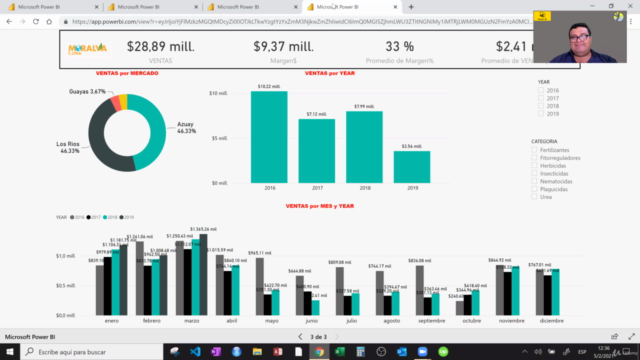Go to the browser home page icon

click(x=49, y=22)
